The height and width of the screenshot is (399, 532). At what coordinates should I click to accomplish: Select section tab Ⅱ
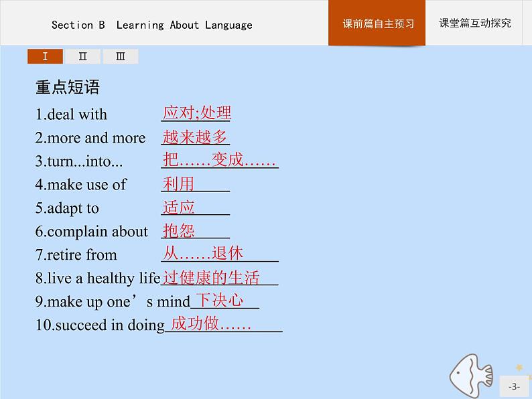(83, 56)
